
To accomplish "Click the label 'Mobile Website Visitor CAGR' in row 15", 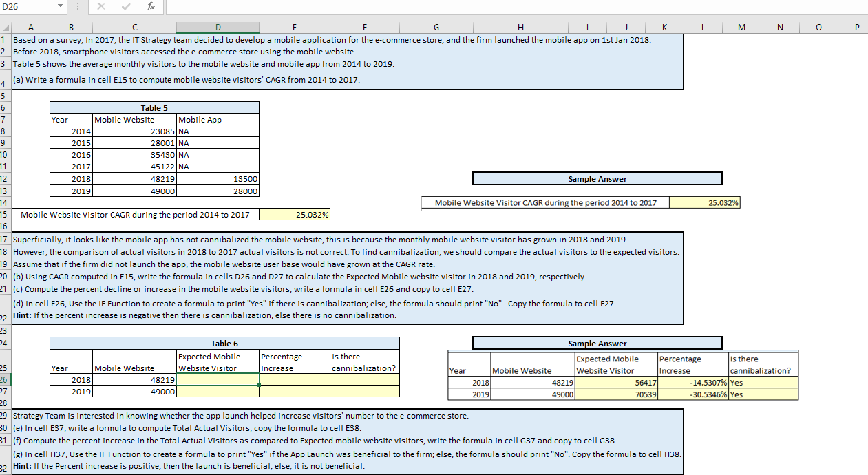I will click(135, 215).
